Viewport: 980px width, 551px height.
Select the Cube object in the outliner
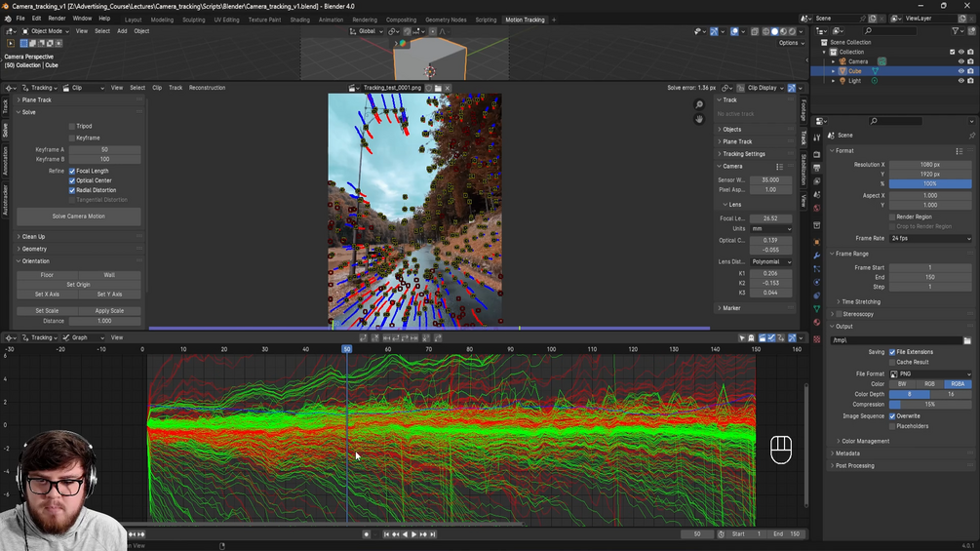point(854,71)
